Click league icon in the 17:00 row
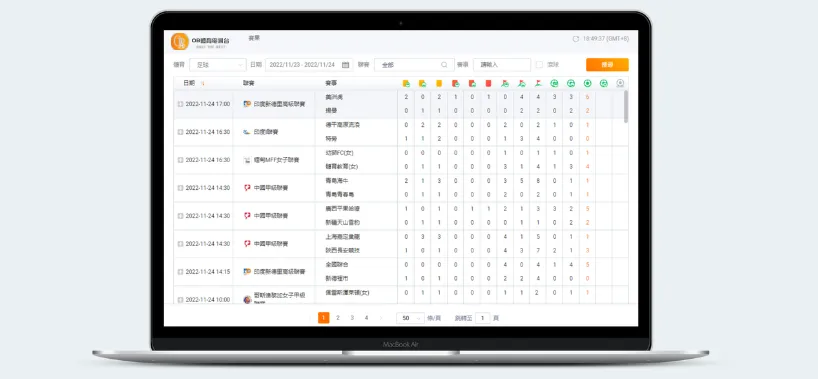Screen dimensions: 818x379 click(x=247, y=104)
